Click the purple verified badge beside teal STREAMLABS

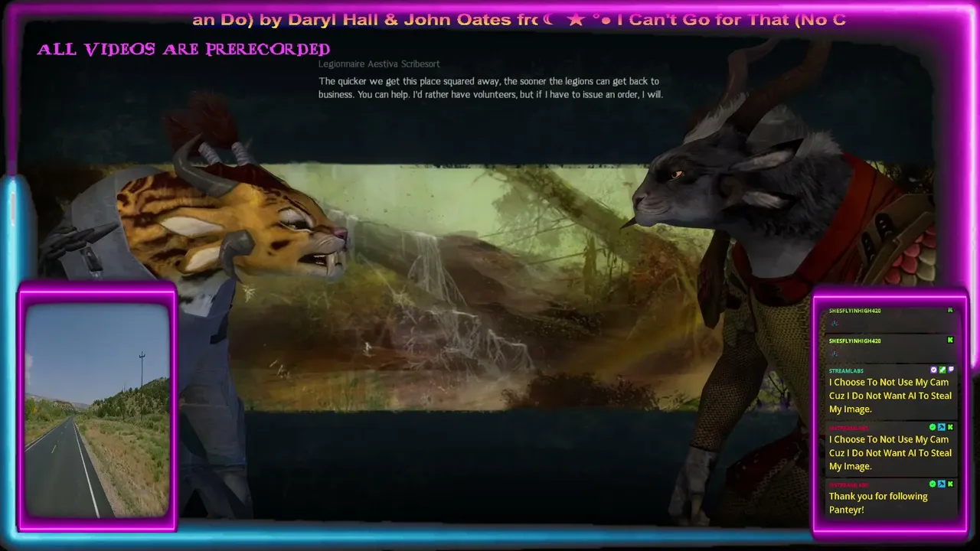point(933,370)
